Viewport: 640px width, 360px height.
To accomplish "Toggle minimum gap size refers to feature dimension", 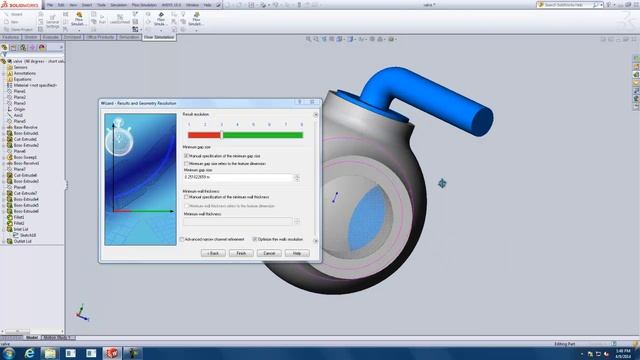I will [186, 163].
